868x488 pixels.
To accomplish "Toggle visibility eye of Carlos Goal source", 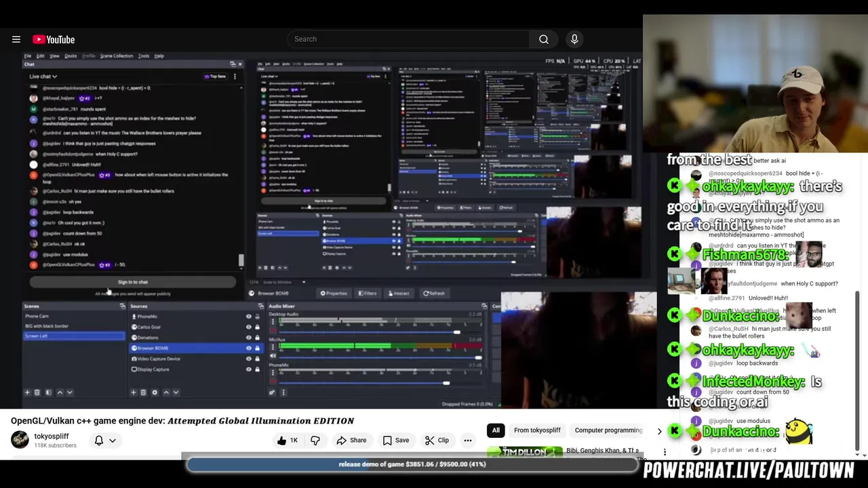I will point(248,327).
